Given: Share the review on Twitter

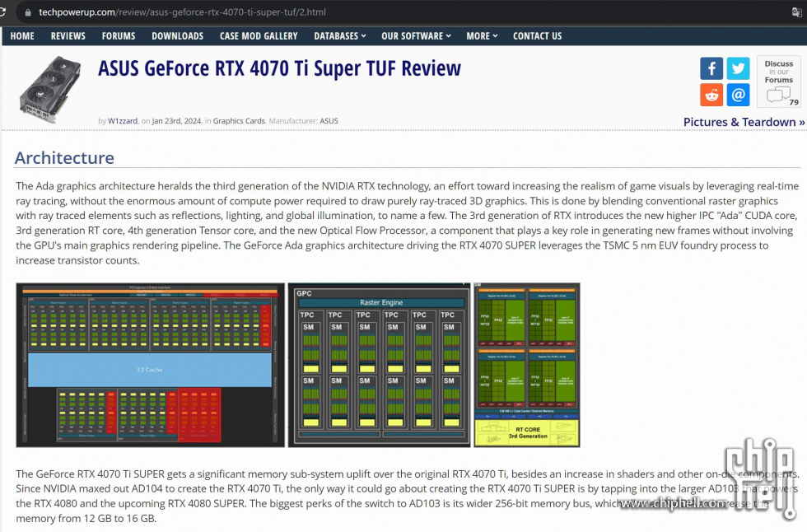Looking at the screenshot, I should click(x=738, y=68).
